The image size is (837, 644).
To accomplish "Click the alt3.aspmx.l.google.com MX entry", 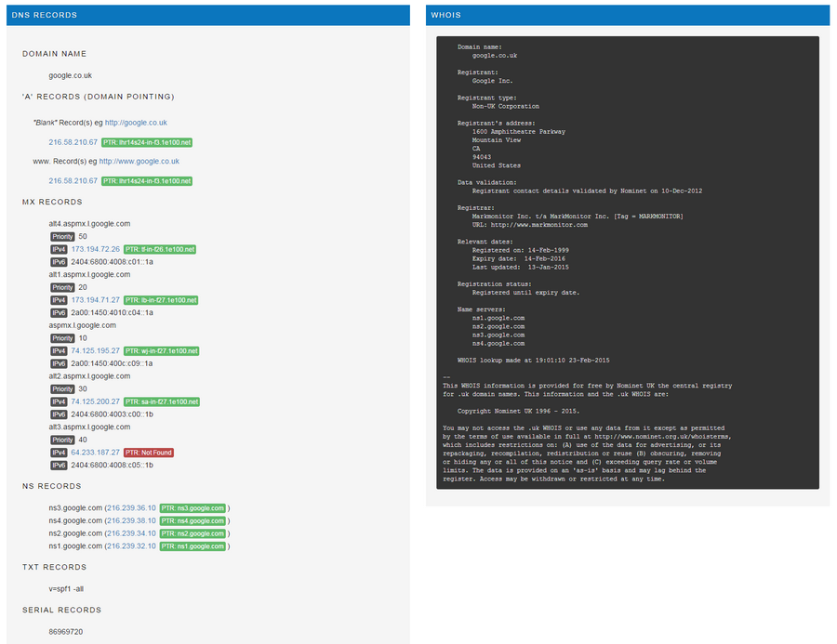I will coord(89,427).
